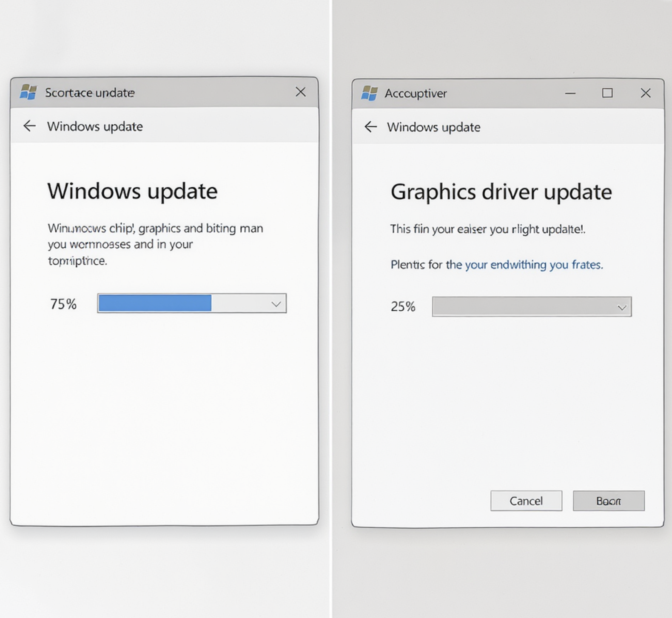Screen dimensions: 672x618
Task: Expand the 75% progress dropdown chevron
Action: coord(276,304)
